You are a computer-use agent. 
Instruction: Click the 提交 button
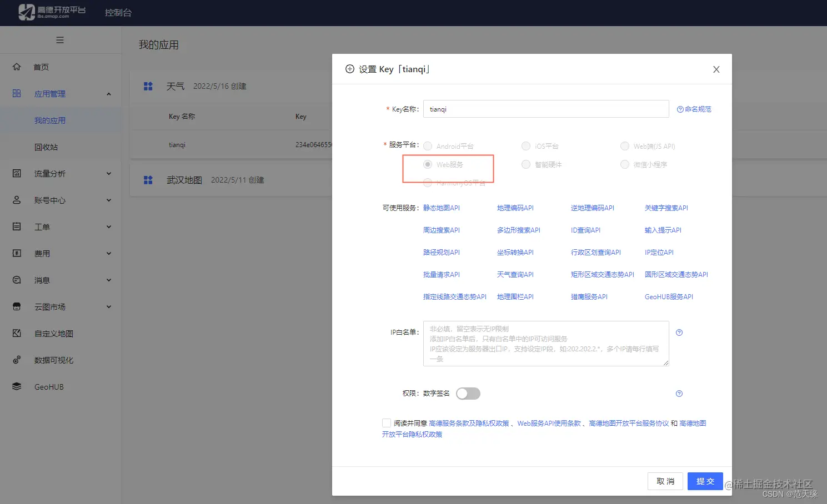coord(704,481)
